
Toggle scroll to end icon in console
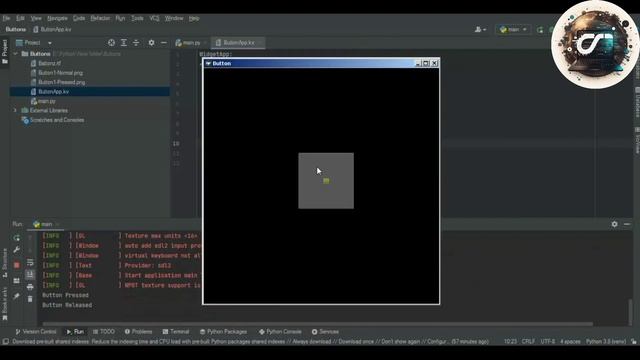click(30, 275)
